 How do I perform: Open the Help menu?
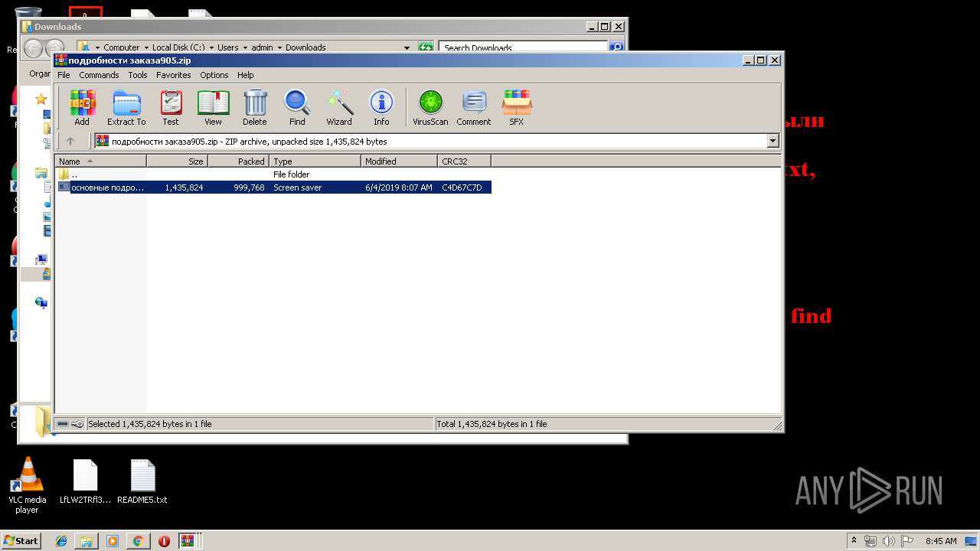(x=245, y=75)
